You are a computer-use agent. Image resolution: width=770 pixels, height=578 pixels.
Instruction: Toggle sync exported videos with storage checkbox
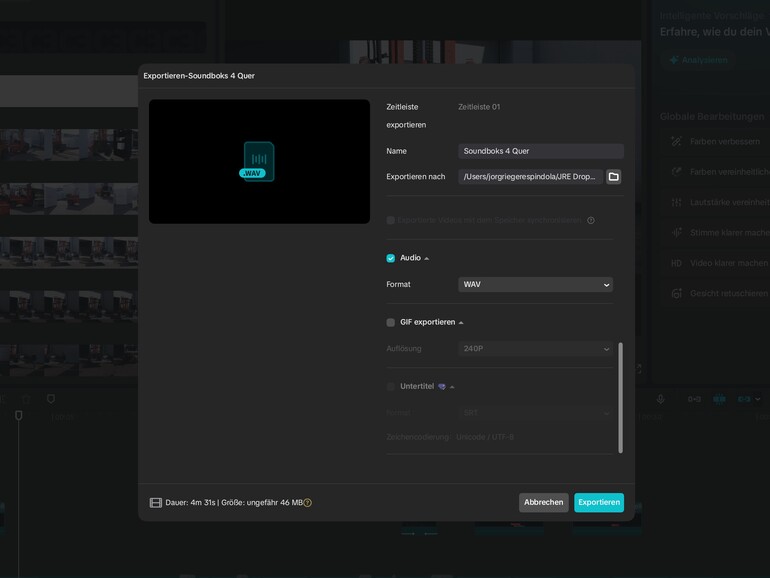[390, 220]
